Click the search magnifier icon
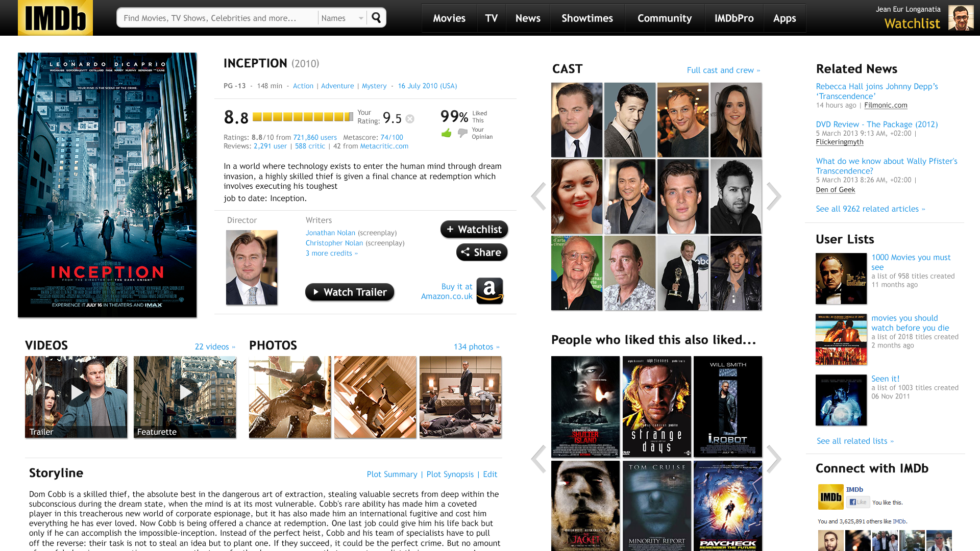980x551 pixels. coord(376,18)
